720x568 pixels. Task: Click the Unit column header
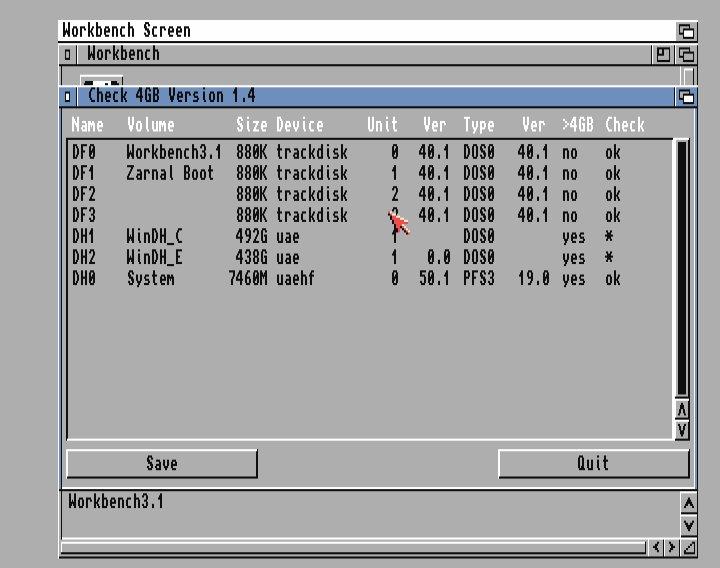(382, 125)
